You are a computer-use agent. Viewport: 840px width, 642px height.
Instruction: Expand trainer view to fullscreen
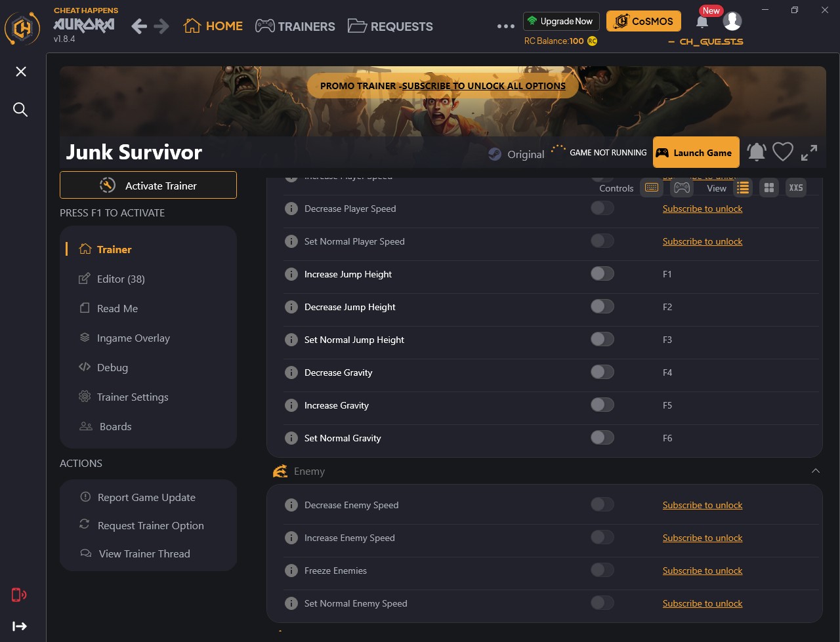pos(809,152)
